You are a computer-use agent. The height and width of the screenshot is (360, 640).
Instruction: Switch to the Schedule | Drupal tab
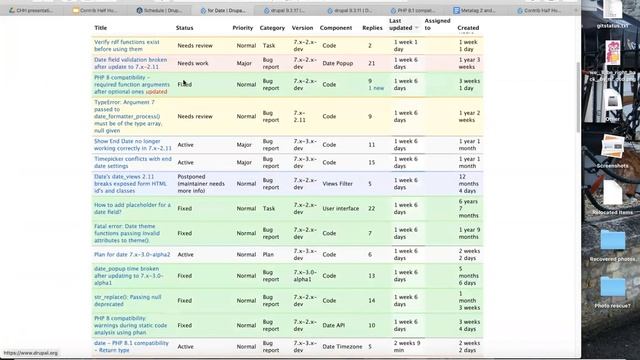coord(158,10)
